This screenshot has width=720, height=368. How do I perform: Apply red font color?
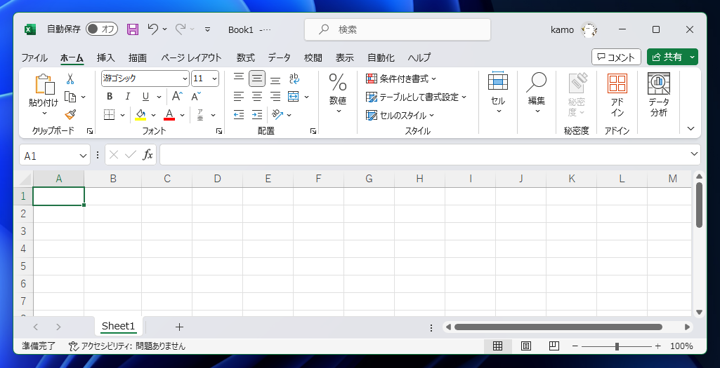tap(169, 115)
